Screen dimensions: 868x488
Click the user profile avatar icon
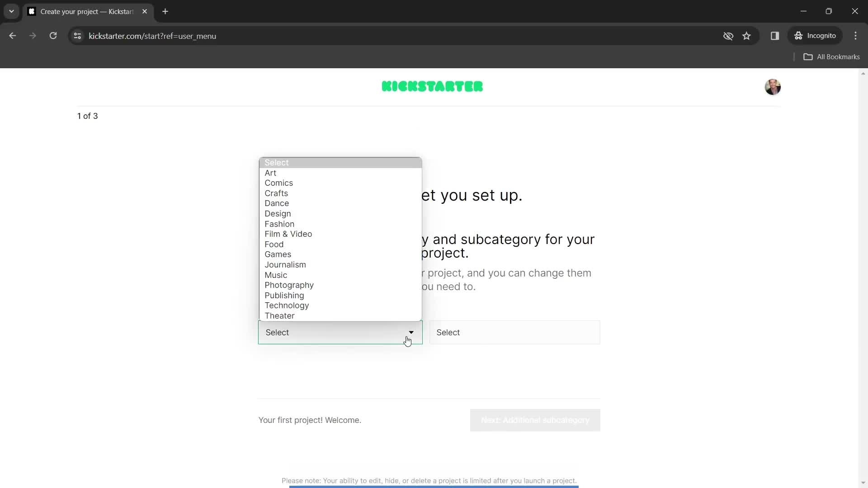click(x=773, y=86)
